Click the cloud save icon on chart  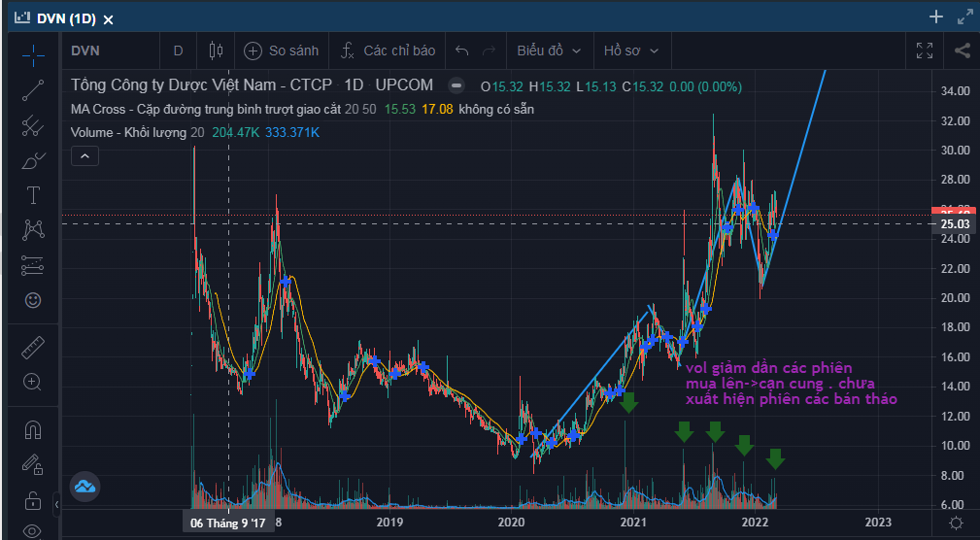click(85, 487)
